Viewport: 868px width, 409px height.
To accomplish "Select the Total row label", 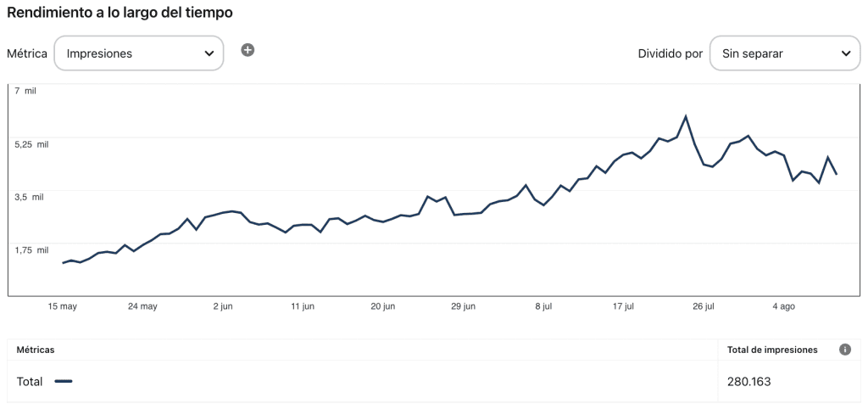I will (30, 382).
